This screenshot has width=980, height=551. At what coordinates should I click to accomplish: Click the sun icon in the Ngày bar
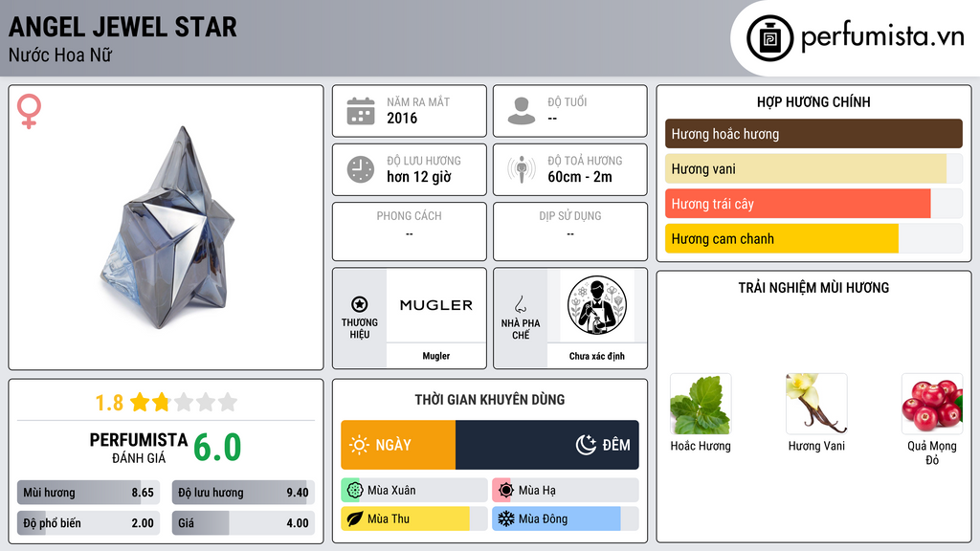[x=359, y=445]
